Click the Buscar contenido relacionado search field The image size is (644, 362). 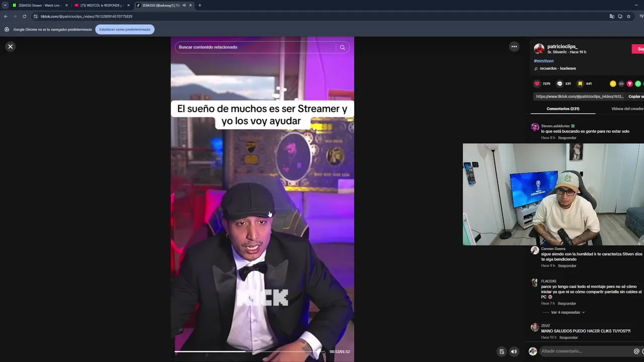pos(256,47)
